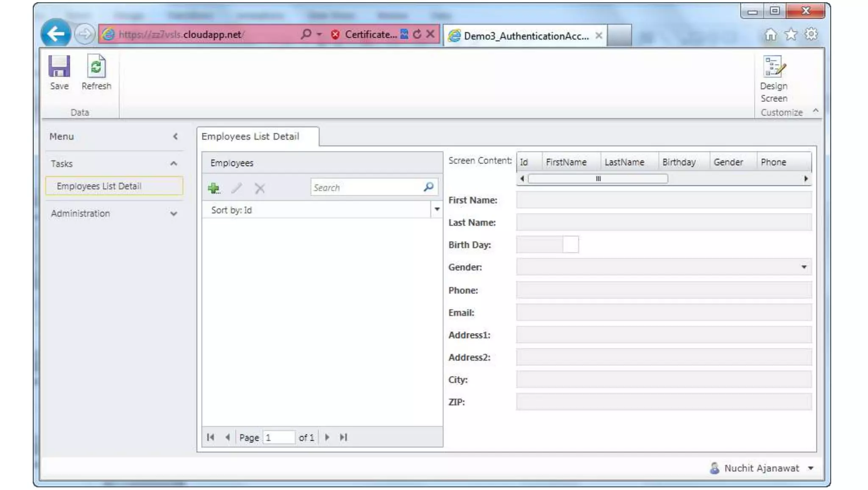Click the search magnifier icon in Employees list

tap(428, 187)
